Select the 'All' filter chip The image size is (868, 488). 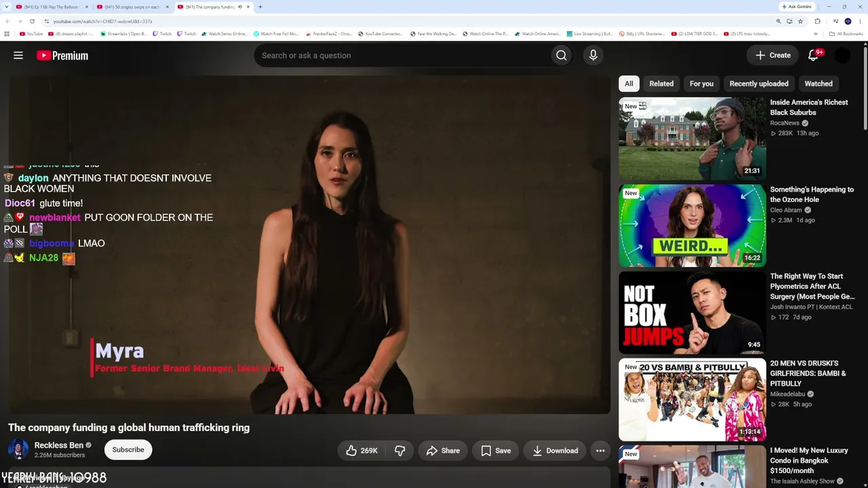coord(629,83)
